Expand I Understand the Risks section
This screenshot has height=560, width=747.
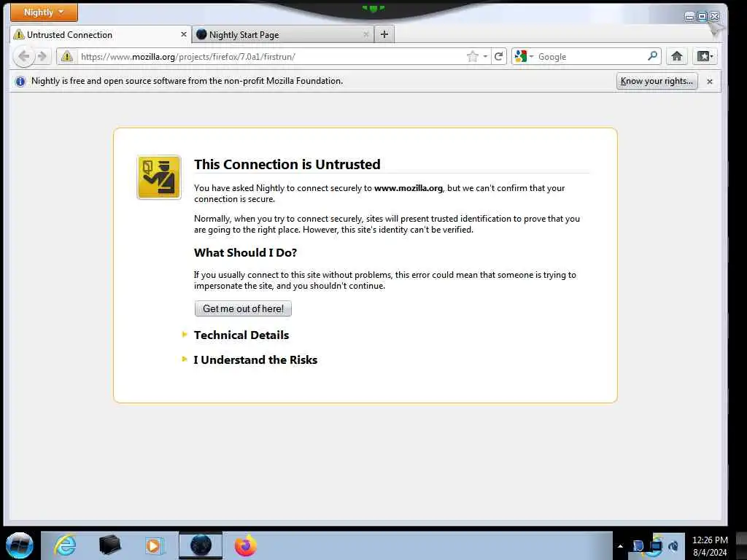click(255, 360)
